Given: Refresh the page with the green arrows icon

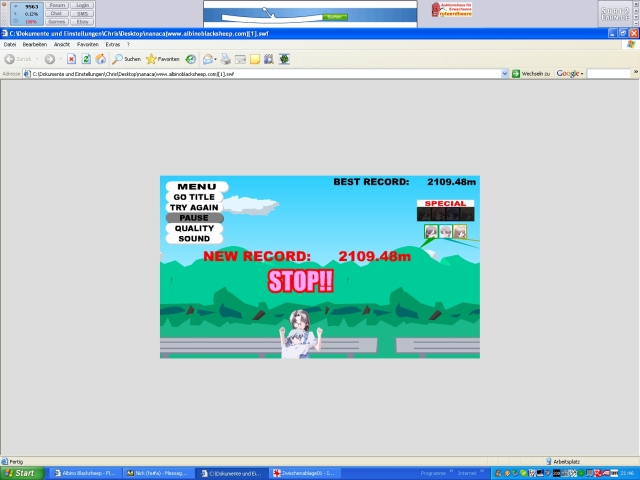Looking at the screenshot, I should (x=86, y=59).
